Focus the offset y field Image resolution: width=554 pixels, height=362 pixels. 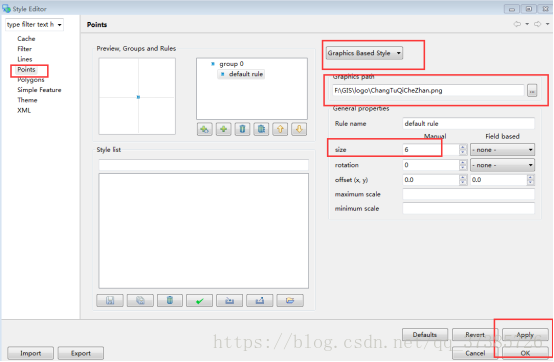pos(499,180)
